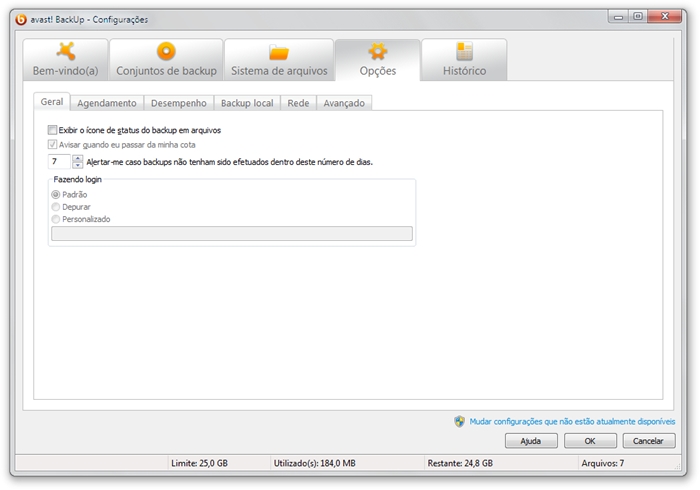Select the Opções tab
700x490 pixels.
[378, 59]
